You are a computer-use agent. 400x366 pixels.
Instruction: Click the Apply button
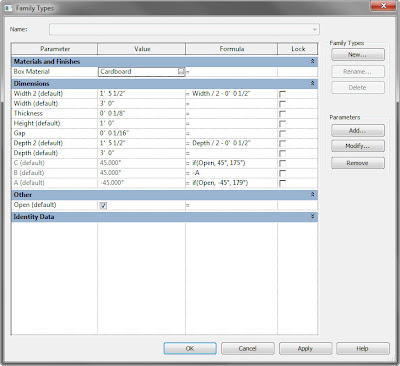click(305, 349)
